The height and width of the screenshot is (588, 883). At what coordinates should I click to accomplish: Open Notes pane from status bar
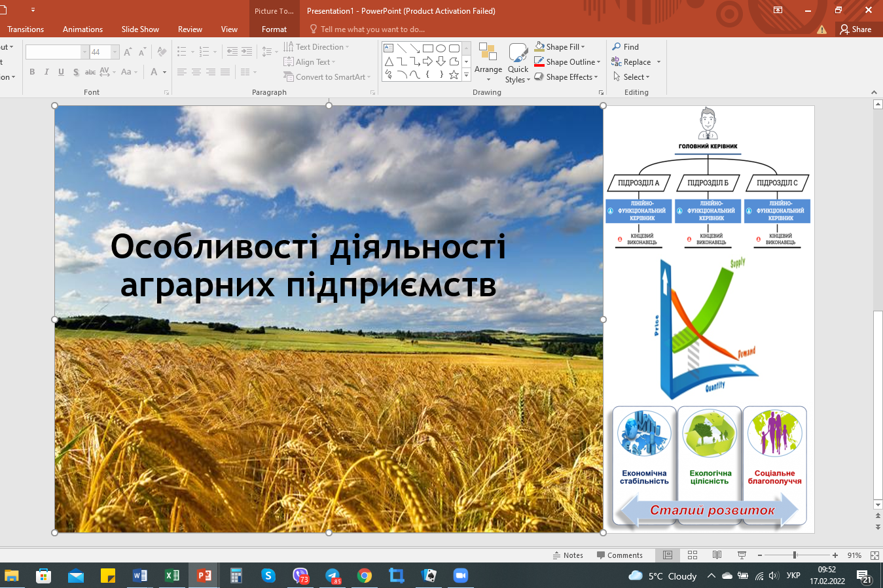pyautogui.click(x=568, y=555)
